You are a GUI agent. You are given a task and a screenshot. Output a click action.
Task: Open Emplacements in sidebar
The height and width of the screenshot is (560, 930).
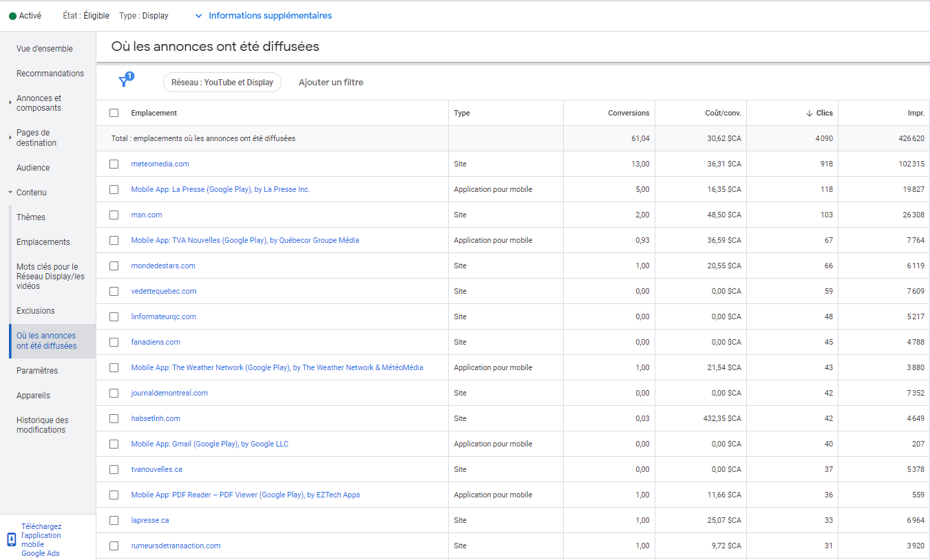(43, 242)
